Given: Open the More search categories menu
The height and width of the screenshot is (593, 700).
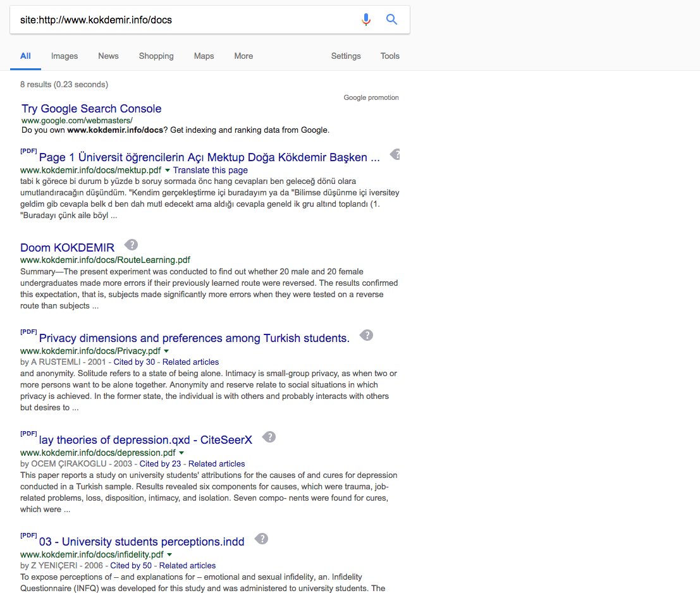Looking at the screenshot, I should click(243, 56).
